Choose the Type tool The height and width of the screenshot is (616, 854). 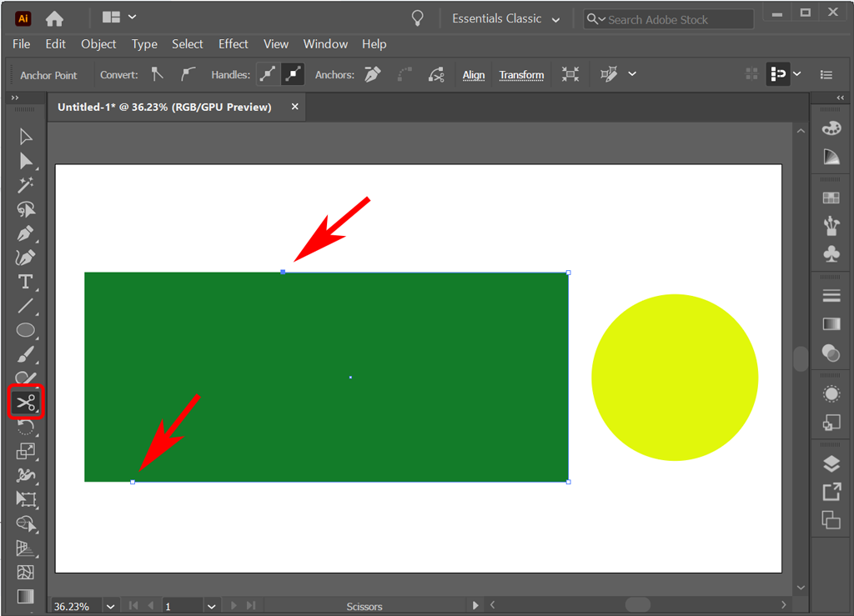click(25, 282)
